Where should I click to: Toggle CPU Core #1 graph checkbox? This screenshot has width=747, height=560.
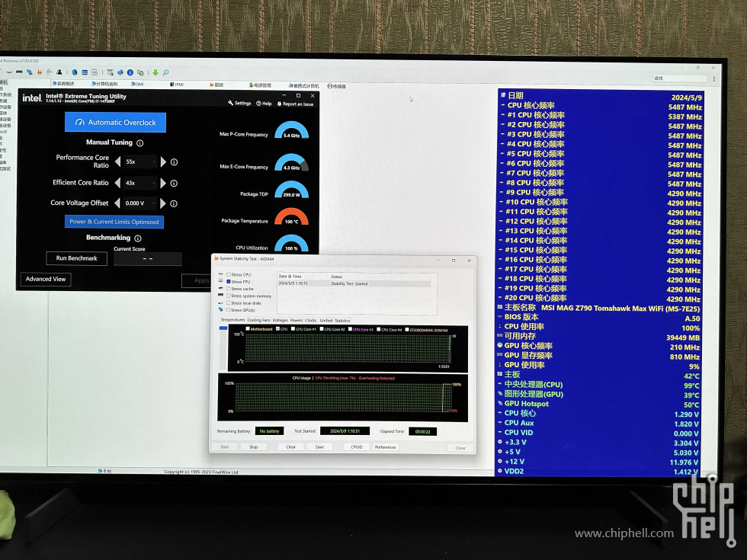point(293,329)
